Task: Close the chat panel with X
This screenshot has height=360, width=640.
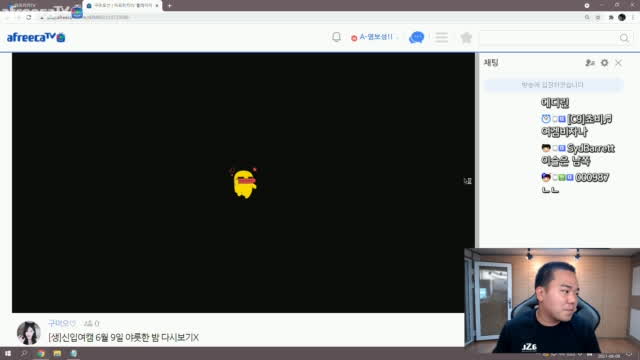Action: [618, 63]
